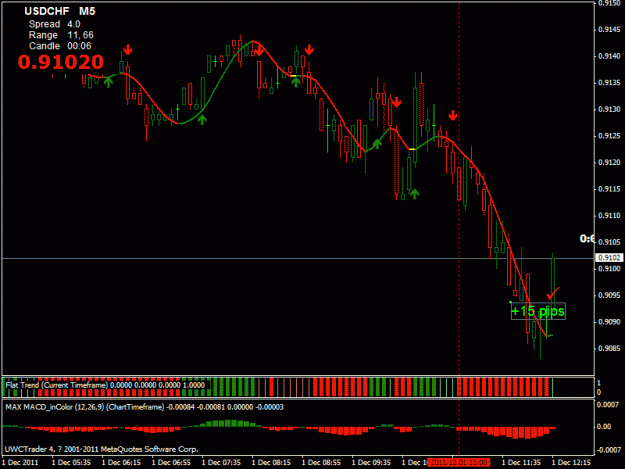
Task: Click the 0.9120 price axis label
Action: tap(609, 162)
